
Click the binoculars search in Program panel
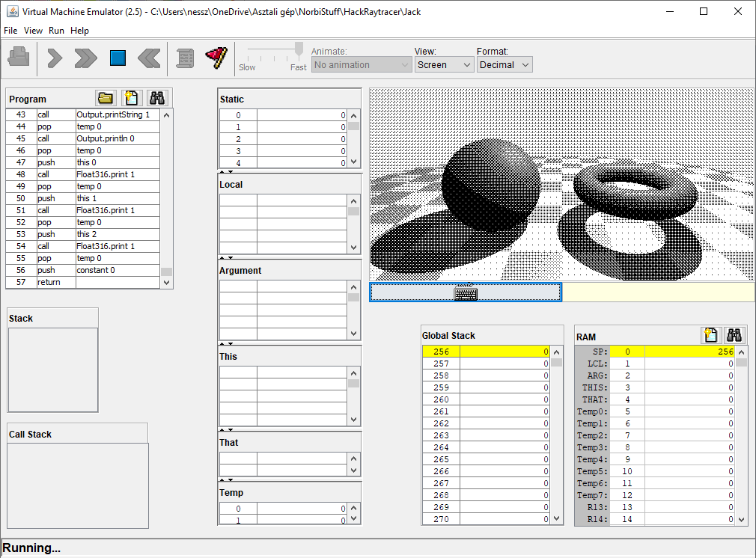point(157,98)
